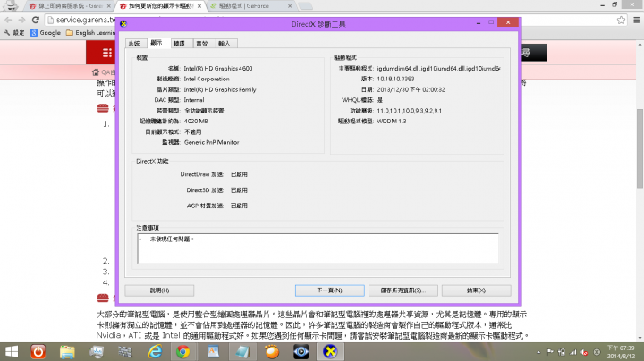This screenshot has height=361, width=644.
Task: Click the WDDM 1.3 driver model value
Action: [392, 121]
